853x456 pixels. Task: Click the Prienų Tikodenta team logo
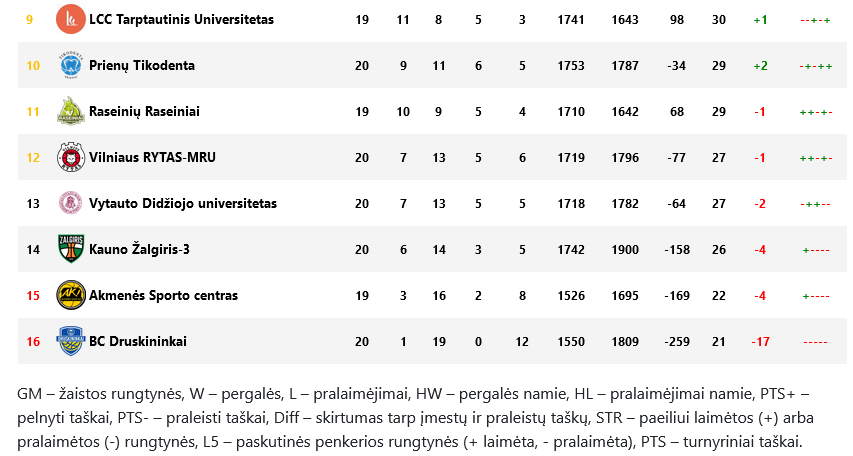(71, 65)
